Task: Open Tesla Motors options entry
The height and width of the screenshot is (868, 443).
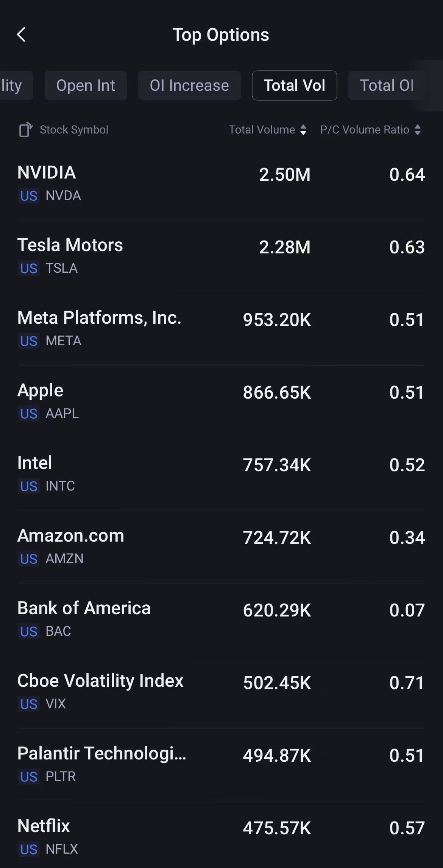Action: pos(221,256)
